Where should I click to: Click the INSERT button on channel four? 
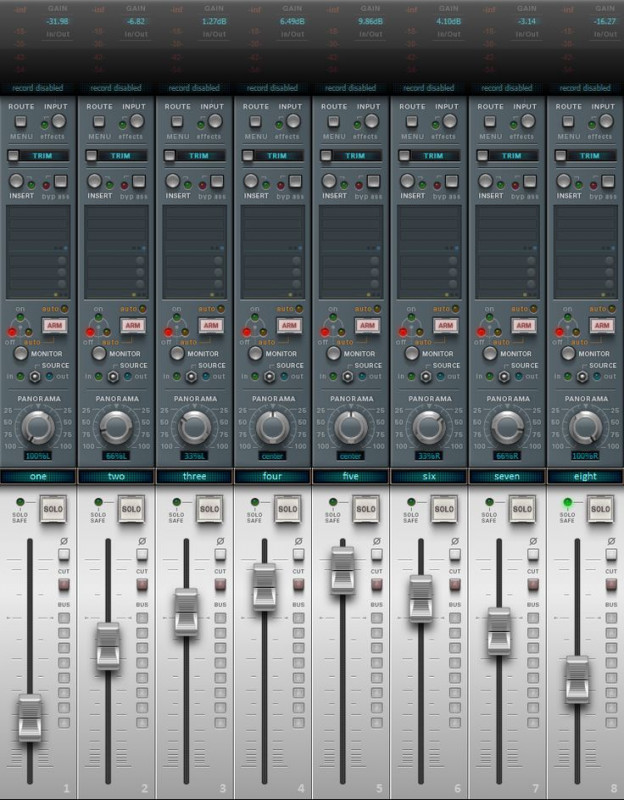coord(251,182)
